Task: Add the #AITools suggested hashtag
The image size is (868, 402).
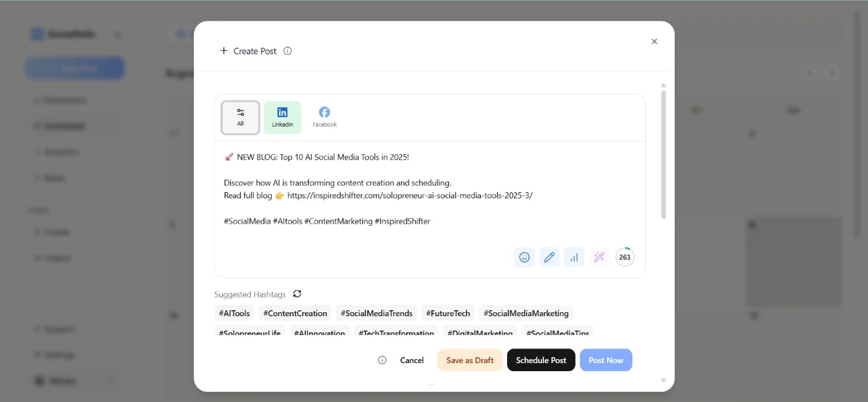Action: 233,313
